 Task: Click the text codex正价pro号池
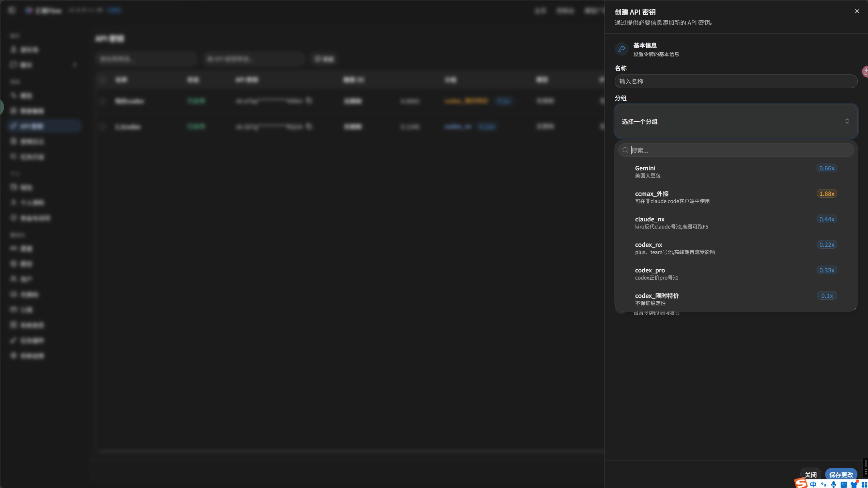tap(656, 277)
